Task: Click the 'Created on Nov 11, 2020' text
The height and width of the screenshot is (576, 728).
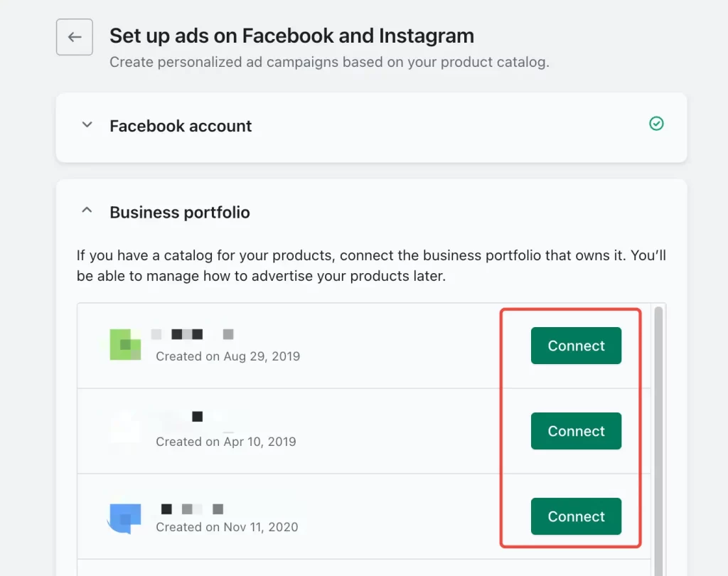Action: click(x=227, y=527)
